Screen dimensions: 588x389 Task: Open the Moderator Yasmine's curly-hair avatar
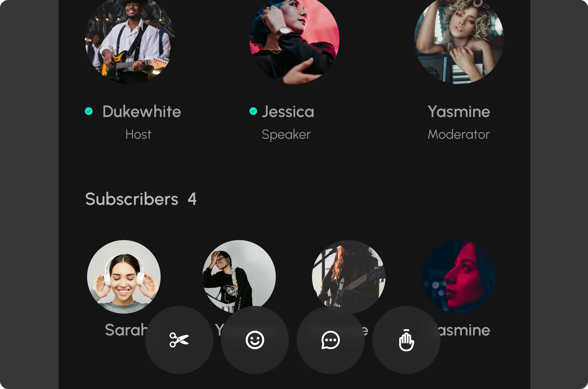[459, 40]
